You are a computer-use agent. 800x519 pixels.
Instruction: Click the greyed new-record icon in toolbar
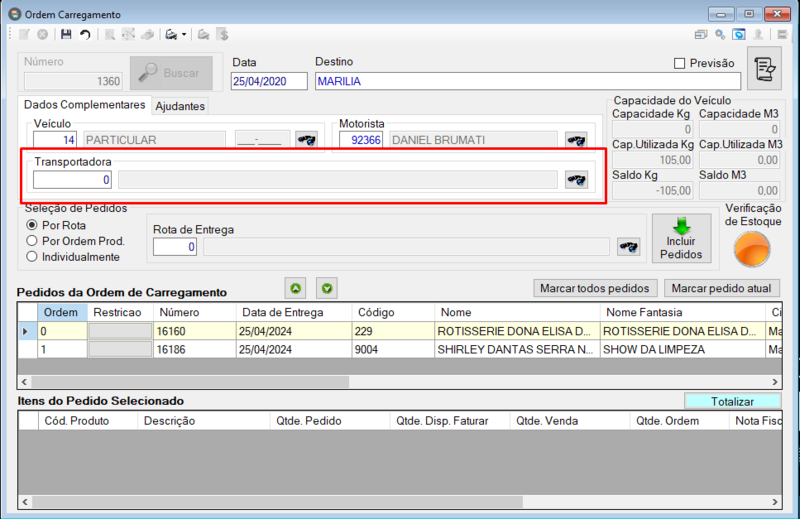[x=24, y=35]
